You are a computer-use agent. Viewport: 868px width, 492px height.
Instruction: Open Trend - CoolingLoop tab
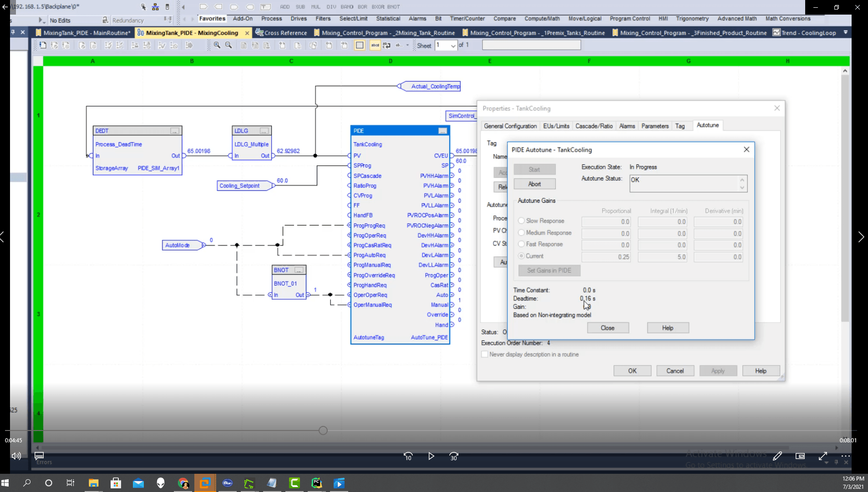(804, 33)
